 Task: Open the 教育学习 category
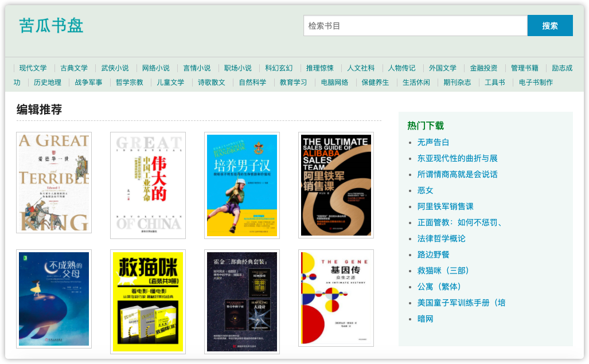294,82
